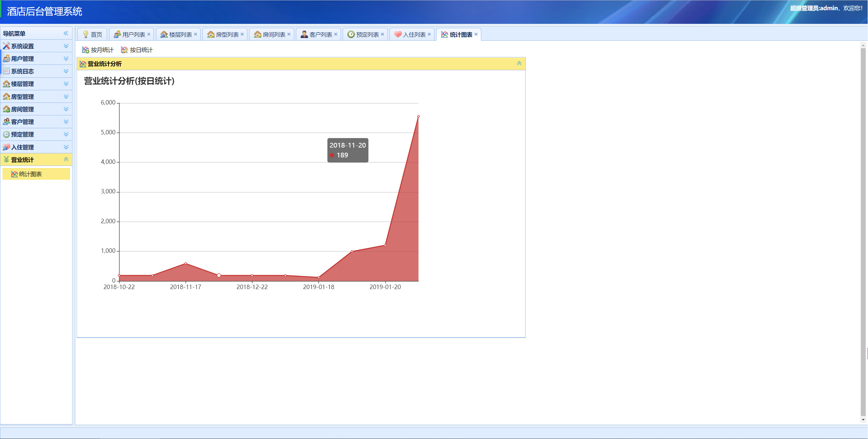Expand the 房型管理 menu section
The image size is (868, 439).
tap(66, 96)
